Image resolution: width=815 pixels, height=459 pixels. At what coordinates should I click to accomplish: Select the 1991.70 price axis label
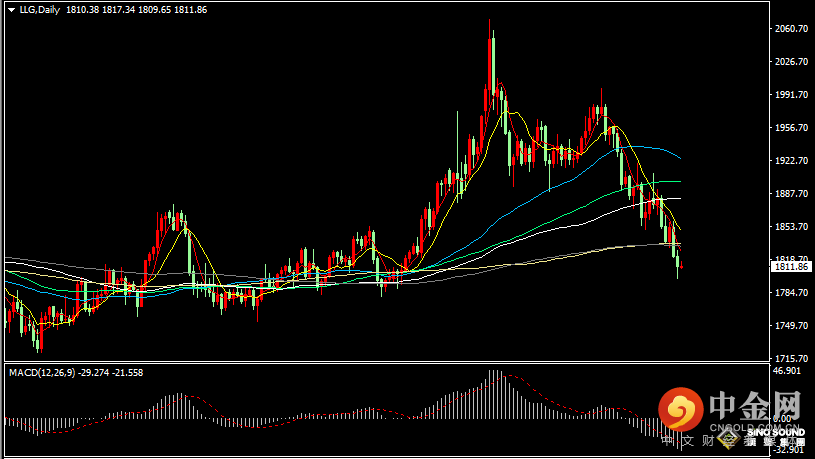(791, 95)
